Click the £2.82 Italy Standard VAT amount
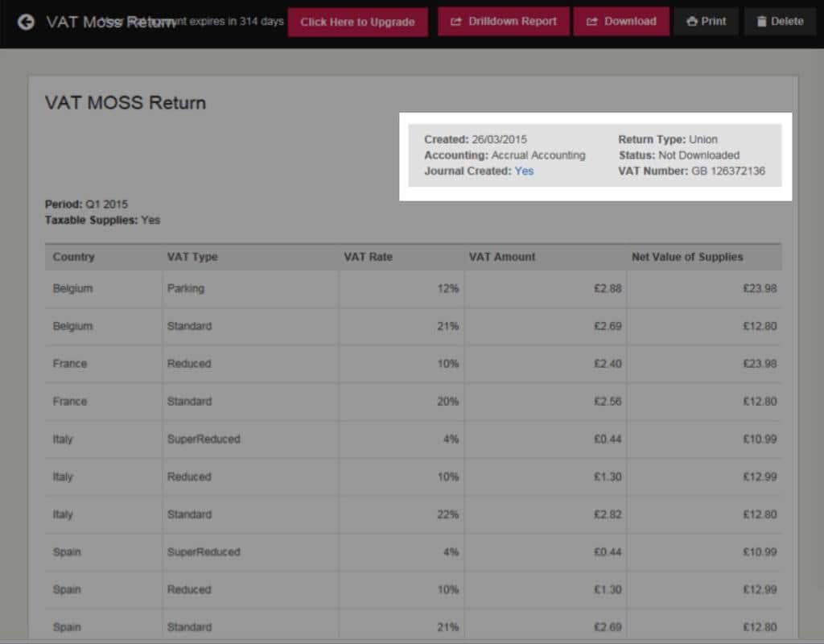 click(x=607, y=514)
